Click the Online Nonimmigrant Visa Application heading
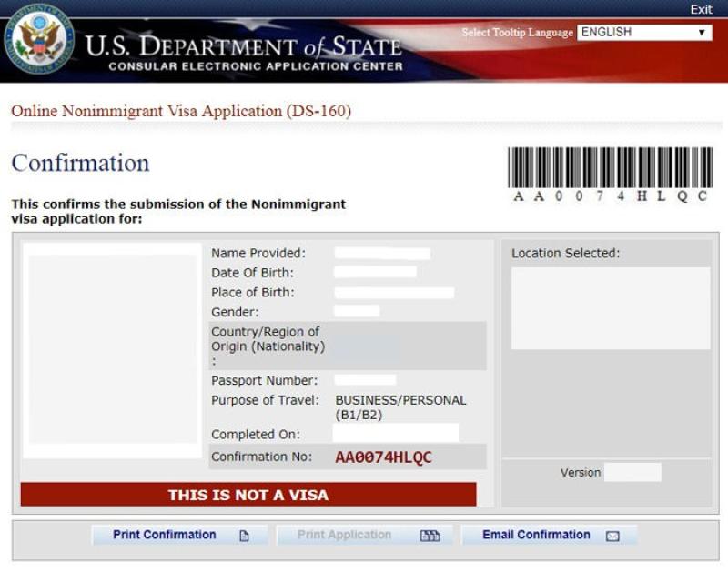 [181, 111]
